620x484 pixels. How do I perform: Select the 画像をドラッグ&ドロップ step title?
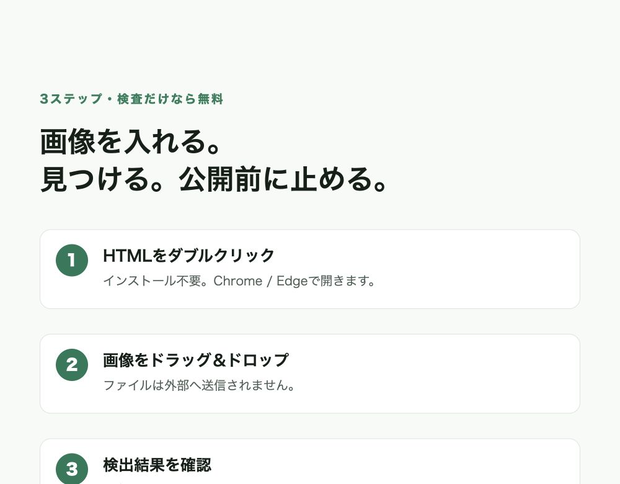tap(196, 360)
